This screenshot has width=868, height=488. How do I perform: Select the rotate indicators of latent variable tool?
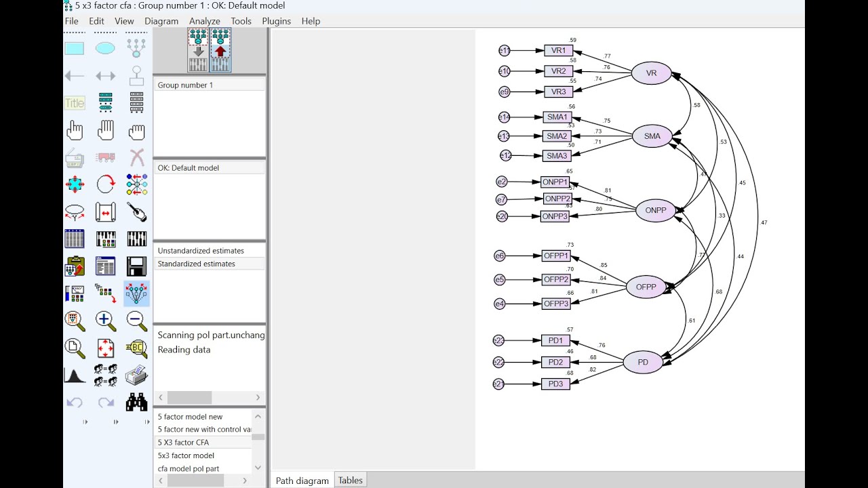(105, 184)
